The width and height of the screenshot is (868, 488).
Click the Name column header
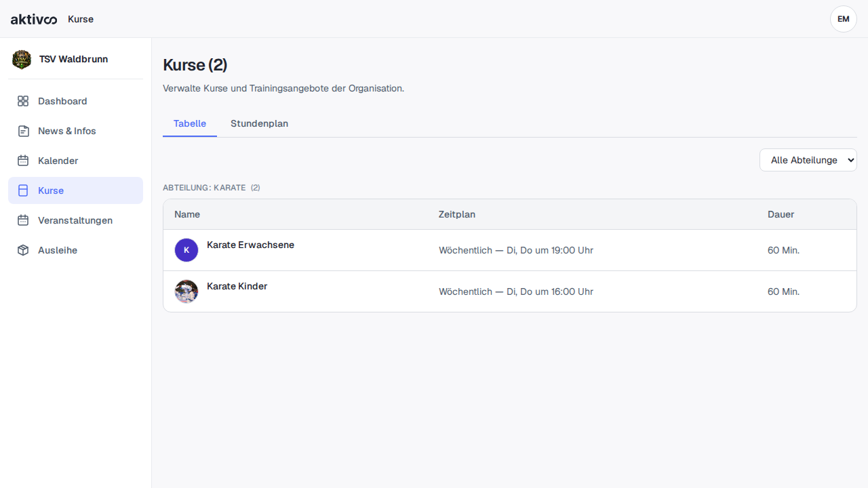pyautogui.click(x=187, y=214)
